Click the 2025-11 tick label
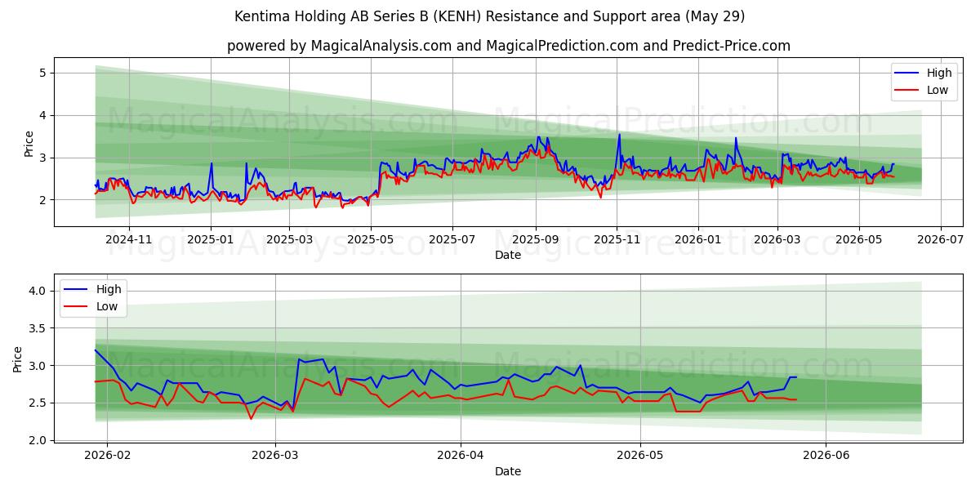Image resolution: width=980 pixels, height=490 pixels. (x=617, y=241)
